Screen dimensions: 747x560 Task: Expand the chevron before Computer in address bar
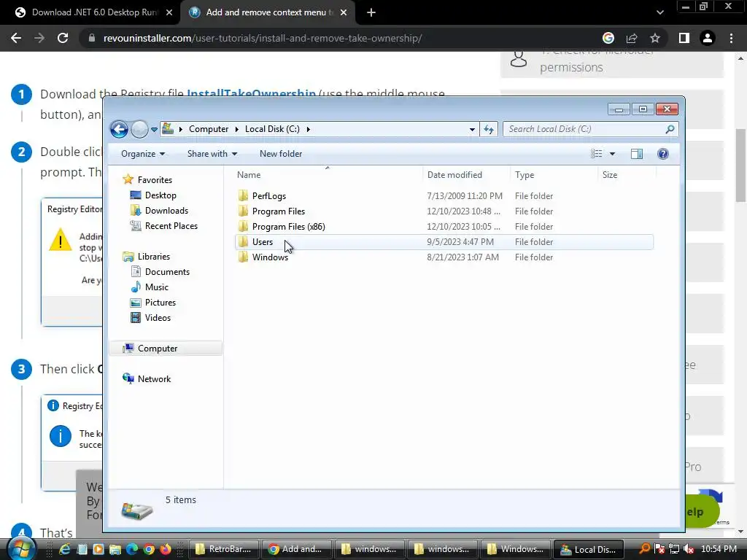[x=181, y=129]
